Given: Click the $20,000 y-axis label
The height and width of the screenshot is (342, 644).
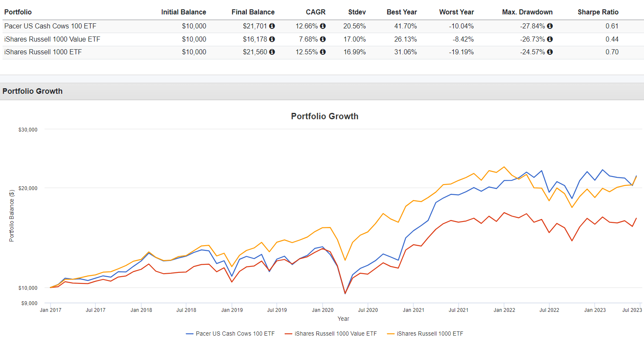Looking at the screenshot, I should [x=28, y=188].
